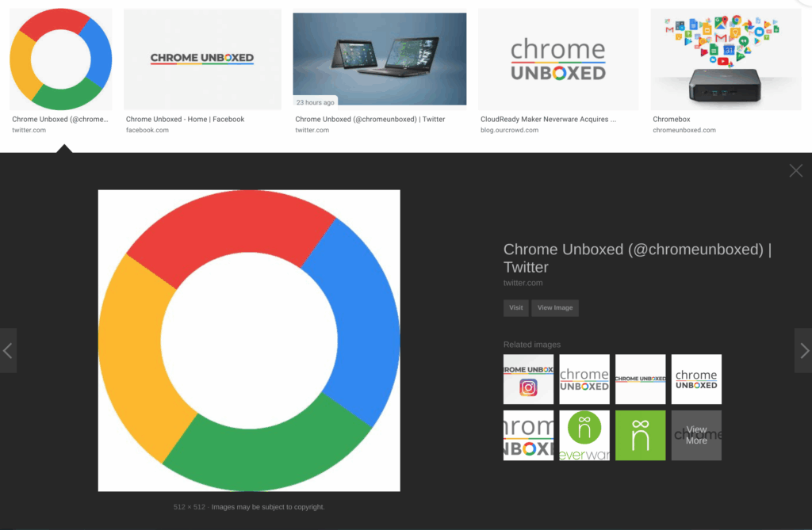Image resolution: width=812 pixels, height=530 pixels.
Task: Open View More related images
Action: point(696,435)
